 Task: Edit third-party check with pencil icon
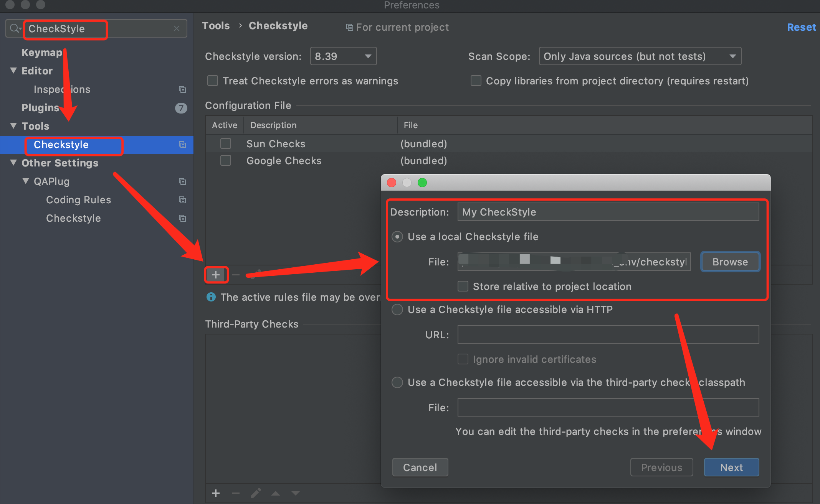pos(256,493)
